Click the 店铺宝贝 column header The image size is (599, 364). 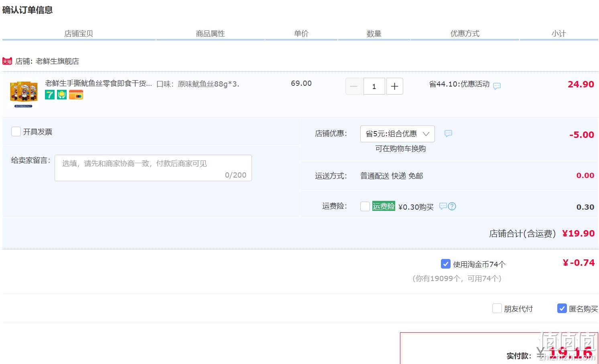click(79, 34)
